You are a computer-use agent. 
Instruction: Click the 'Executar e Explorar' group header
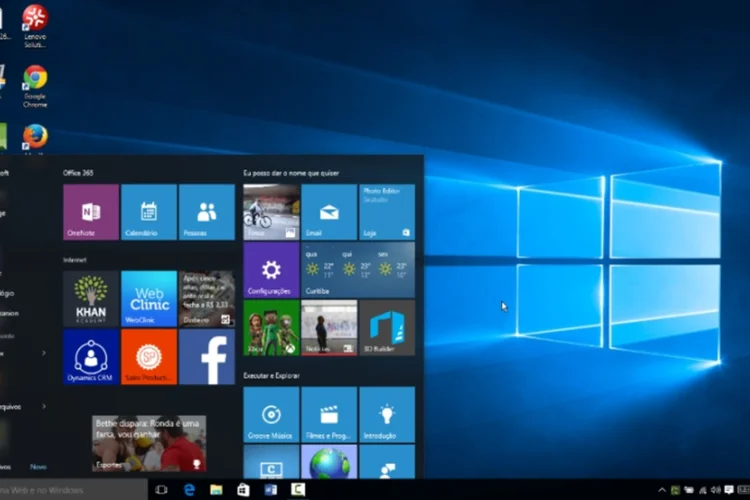tap(271, 376)
